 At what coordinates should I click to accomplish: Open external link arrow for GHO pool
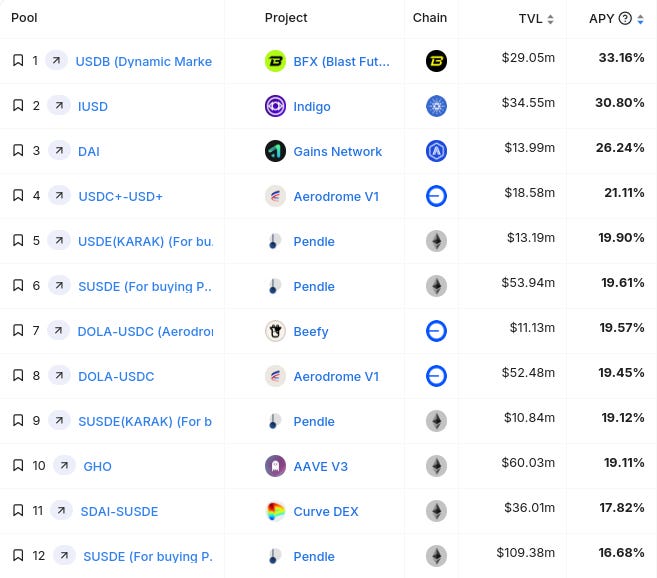point(64,465)
